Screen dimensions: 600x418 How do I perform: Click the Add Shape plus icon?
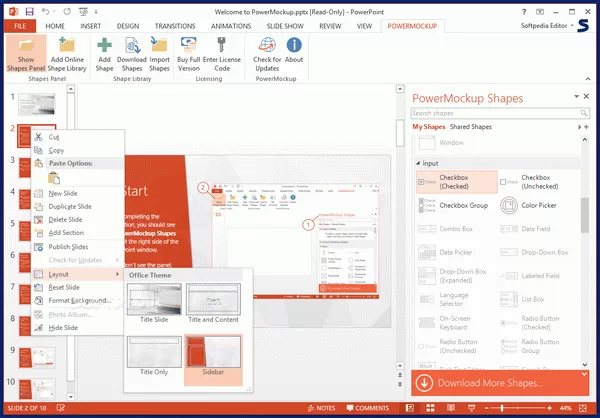(x=104, y=45)
